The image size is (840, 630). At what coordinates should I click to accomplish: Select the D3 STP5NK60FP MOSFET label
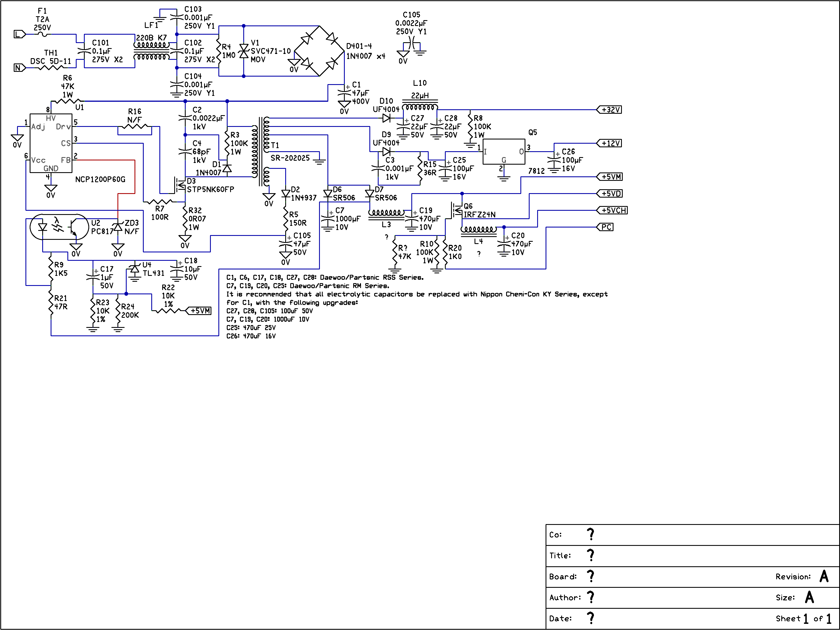[210, 185]
